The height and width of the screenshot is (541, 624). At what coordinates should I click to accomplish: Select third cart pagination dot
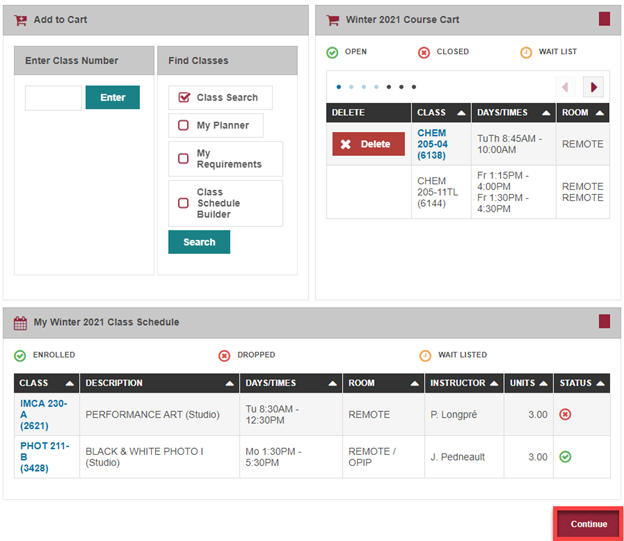[364, 87]
